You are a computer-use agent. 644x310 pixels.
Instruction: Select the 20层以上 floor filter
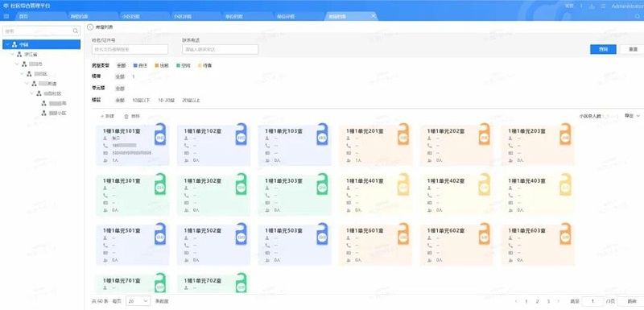point(191,100)
